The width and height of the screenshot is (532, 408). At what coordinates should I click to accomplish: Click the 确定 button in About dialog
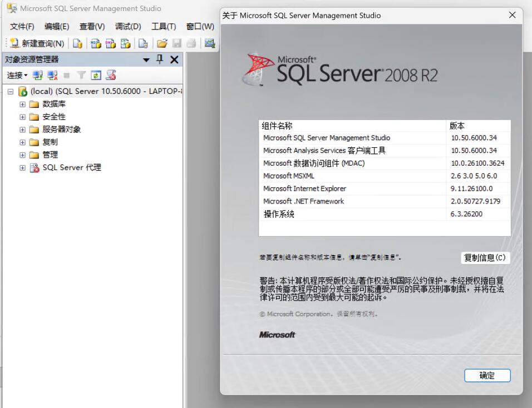(487, 376)
